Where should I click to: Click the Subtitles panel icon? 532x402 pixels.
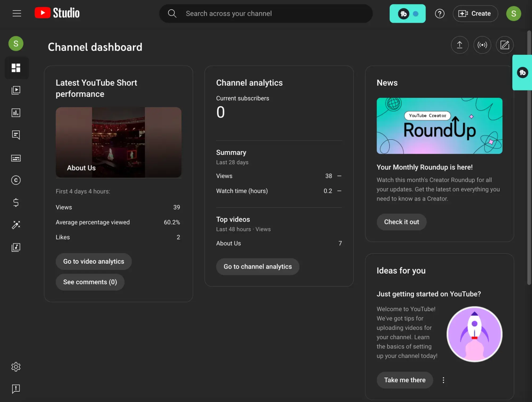coord(16,158)
